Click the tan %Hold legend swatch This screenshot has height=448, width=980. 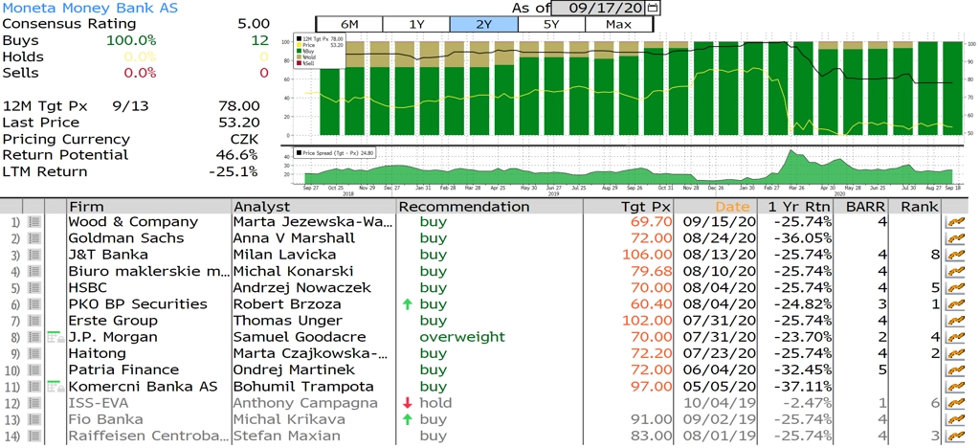click(300, 56)
